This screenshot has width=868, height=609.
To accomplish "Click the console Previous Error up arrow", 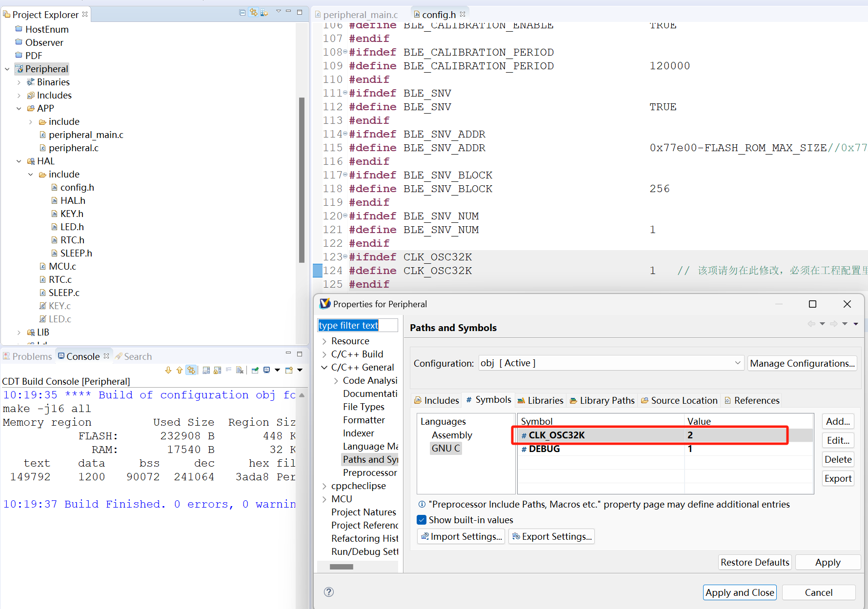I will pyautogui.click(x=179, y=370).
